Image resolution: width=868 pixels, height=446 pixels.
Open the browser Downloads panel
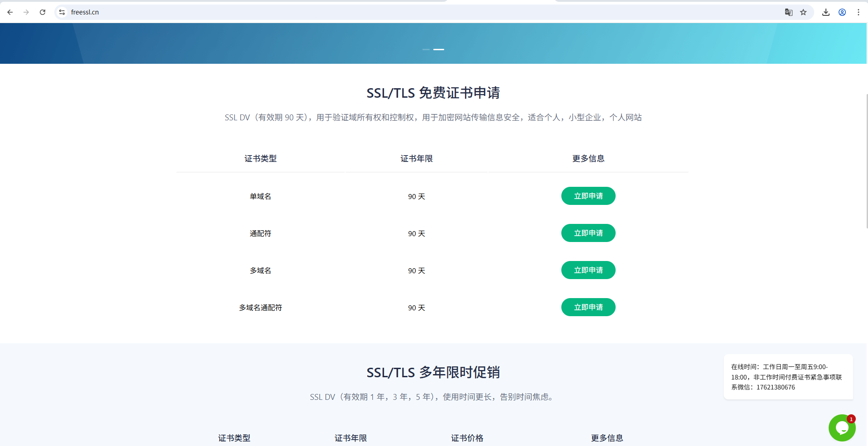(x=825, y=12)
